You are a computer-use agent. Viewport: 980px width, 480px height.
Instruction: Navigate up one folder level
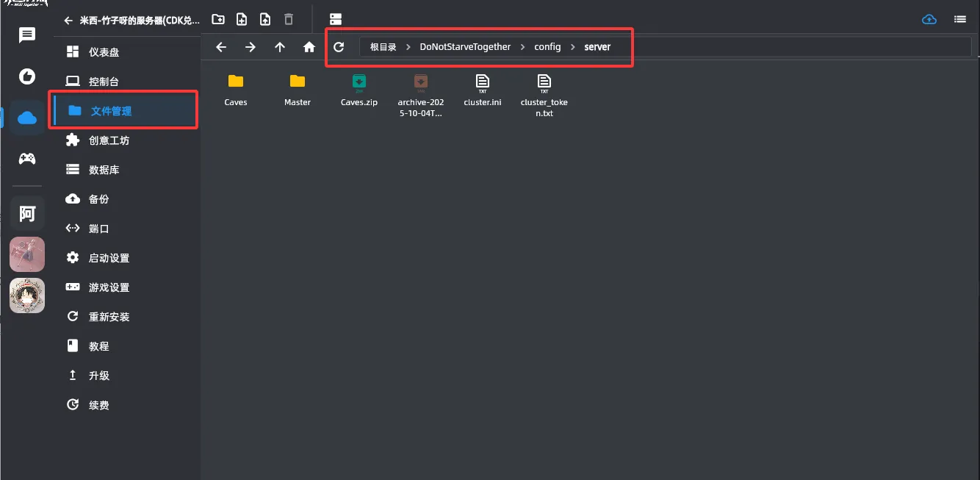pyautogui.click(x=280, y=47)
